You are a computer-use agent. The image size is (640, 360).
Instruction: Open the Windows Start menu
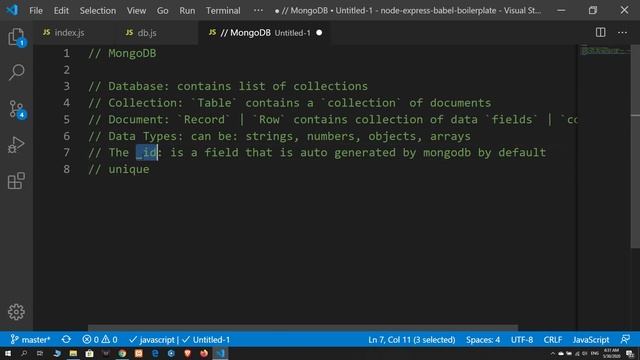coord(7,353)
